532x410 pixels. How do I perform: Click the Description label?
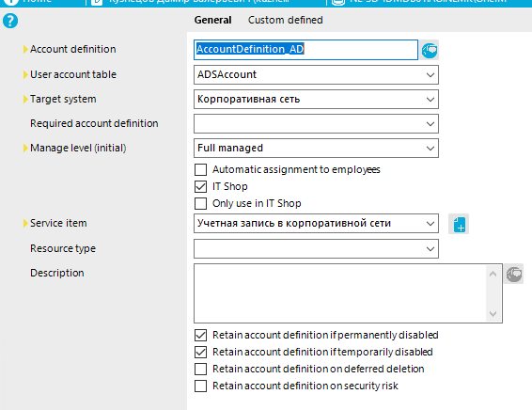57,274
